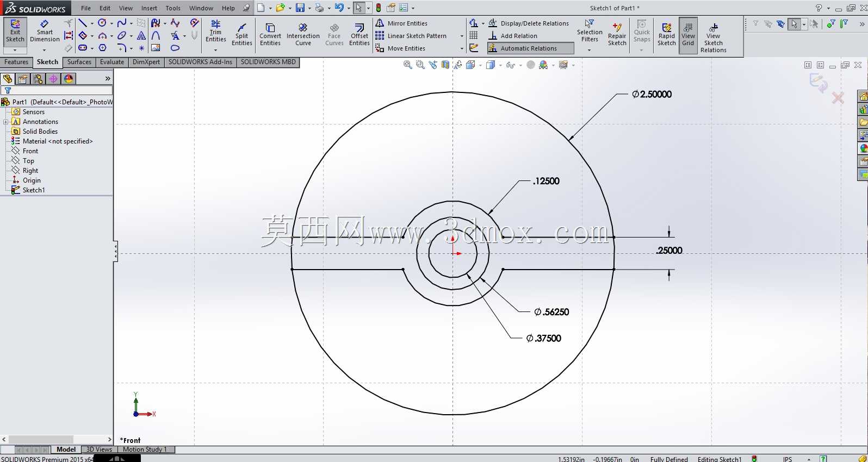Screen dimensions: 868x462
Task: Click the Sketch Picture icon
Action: tap(156, 48)
